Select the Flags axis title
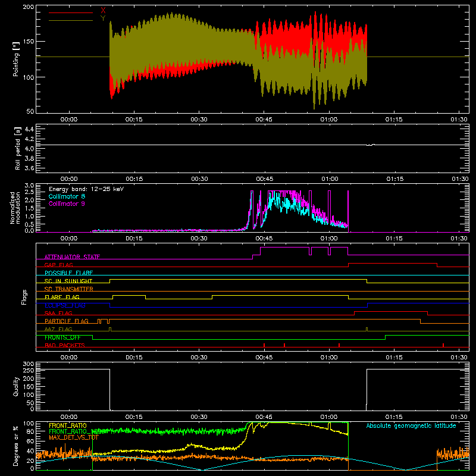The image size is (476, 476). 24,297
